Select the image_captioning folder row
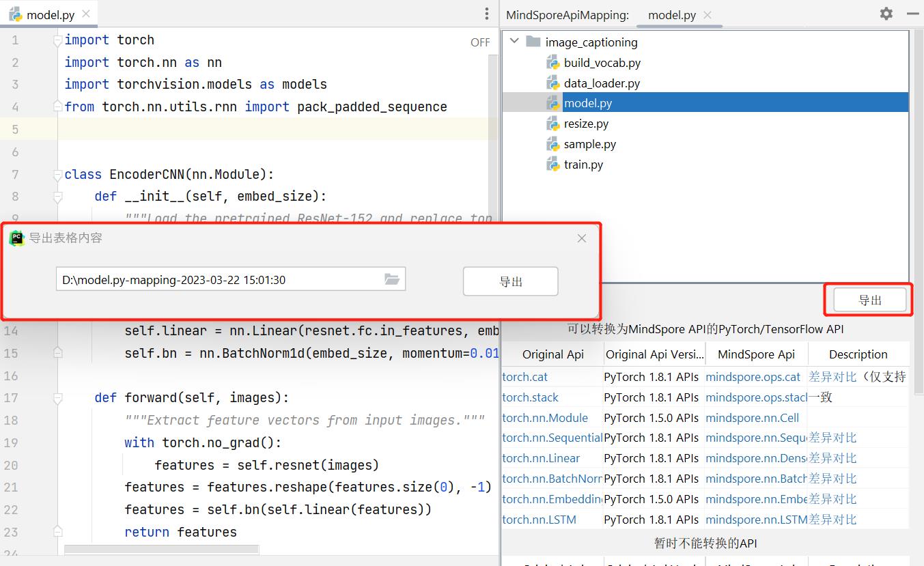This screenshot has width=924, height=566. (591, 42)
